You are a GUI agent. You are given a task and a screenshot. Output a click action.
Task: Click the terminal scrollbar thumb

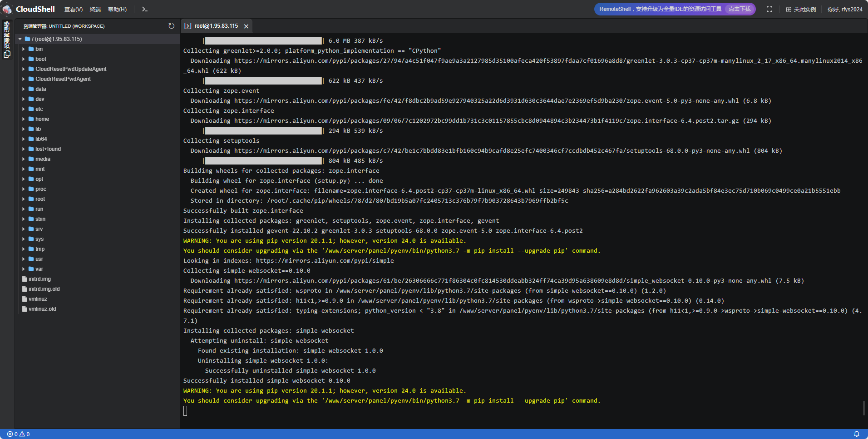pos(864,408)
